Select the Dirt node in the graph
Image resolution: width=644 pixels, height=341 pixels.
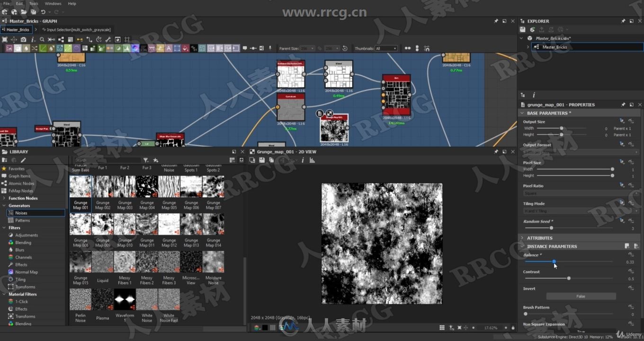[396, 95]
